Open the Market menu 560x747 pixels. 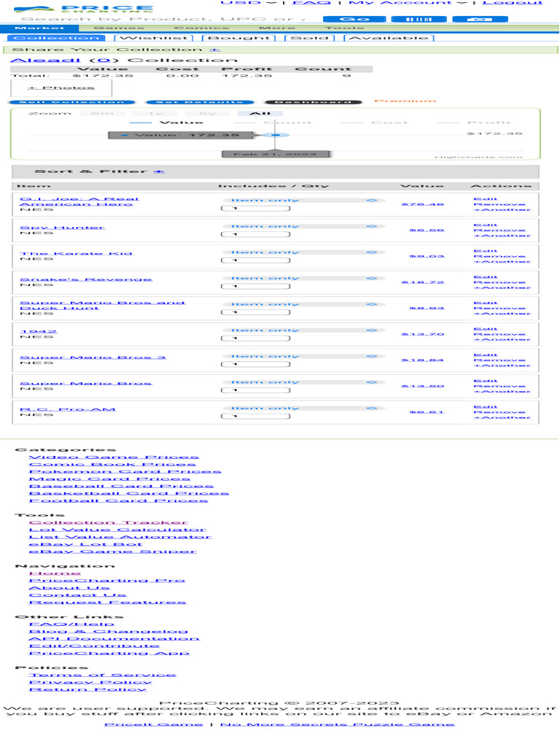(x=39, y=28)
